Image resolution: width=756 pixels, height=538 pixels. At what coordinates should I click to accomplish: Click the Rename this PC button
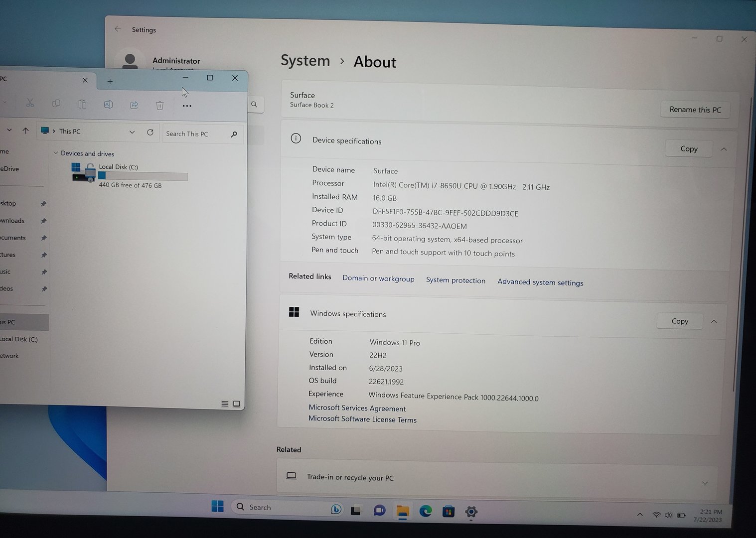[695, 110]
